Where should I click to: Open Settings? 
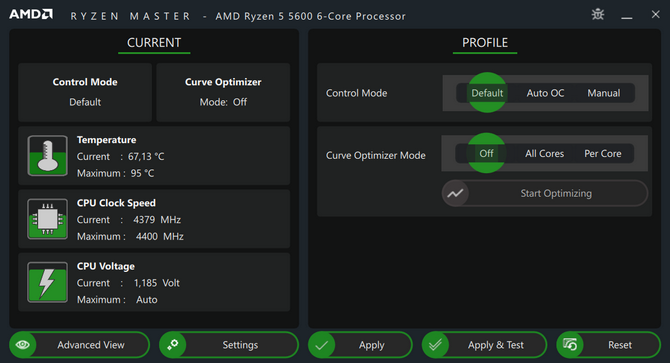coord(229,345)
